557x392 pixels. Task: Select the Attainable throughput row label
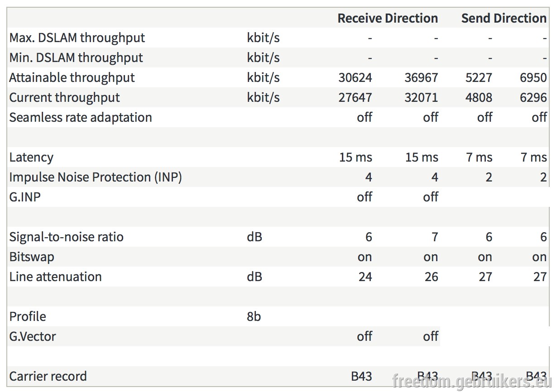[72, 77]
